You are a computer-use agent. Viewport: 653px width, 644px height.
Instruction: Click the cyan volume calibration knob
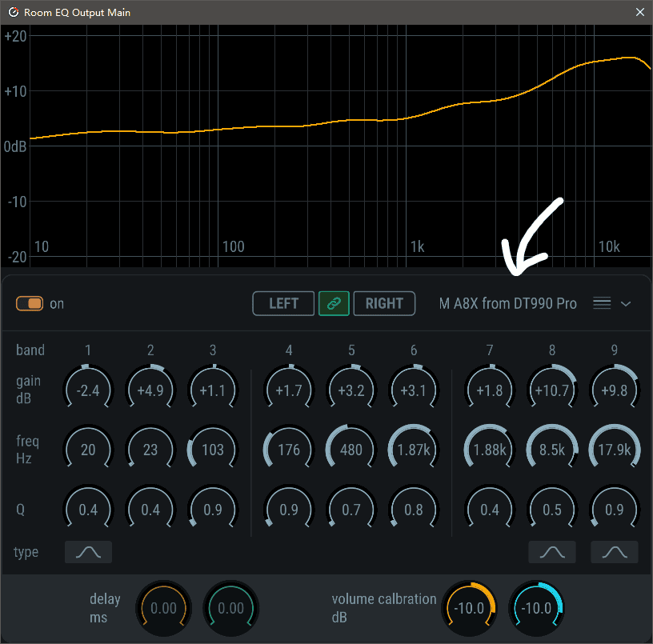(x=536, y=608)
